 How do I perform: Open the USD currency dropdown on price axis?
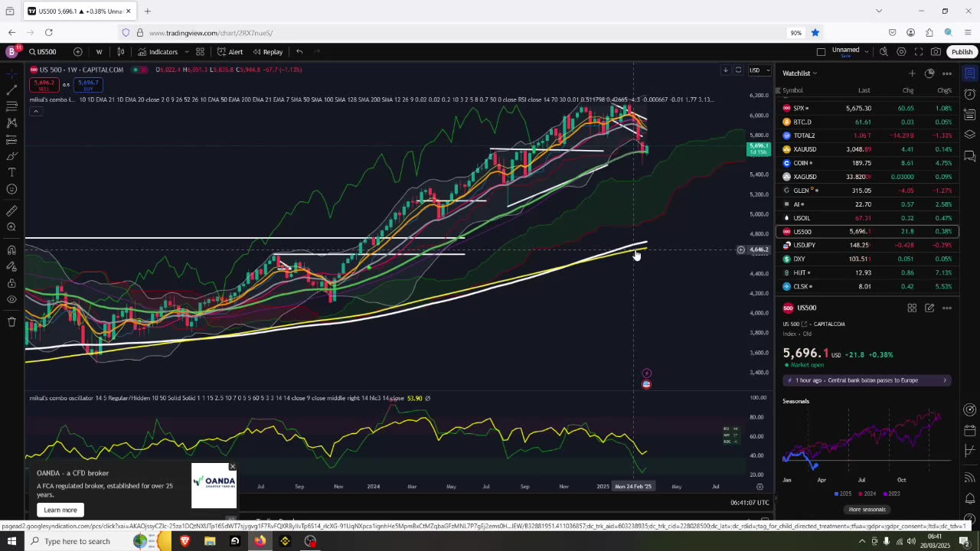tap(757, 70)
